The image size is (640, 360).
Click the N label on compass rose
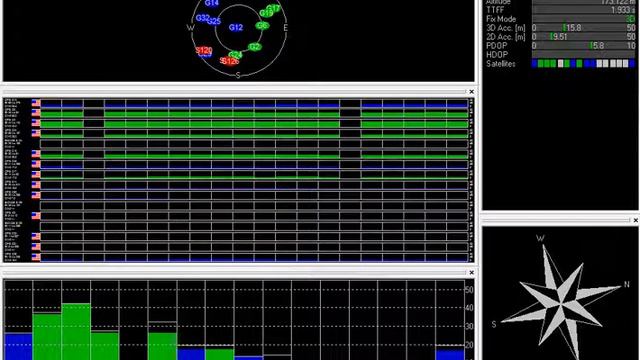(627, 284)
